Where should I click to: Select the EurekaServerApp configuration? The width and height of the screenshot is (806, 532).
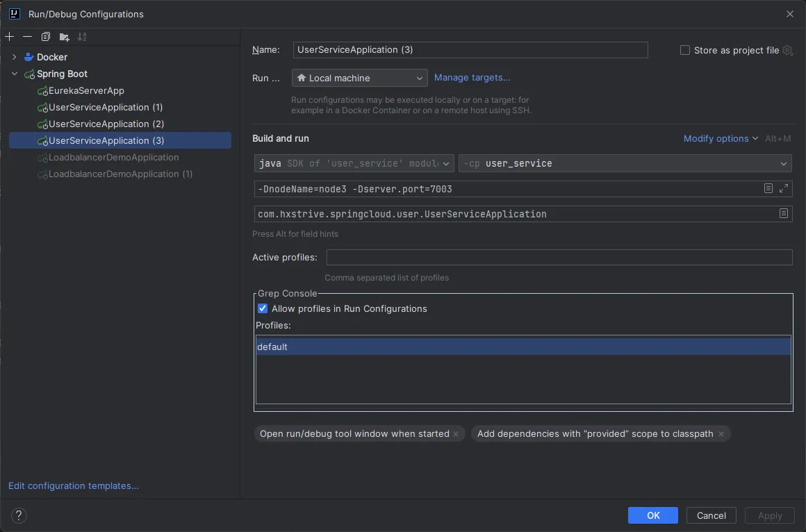(86, 91)
